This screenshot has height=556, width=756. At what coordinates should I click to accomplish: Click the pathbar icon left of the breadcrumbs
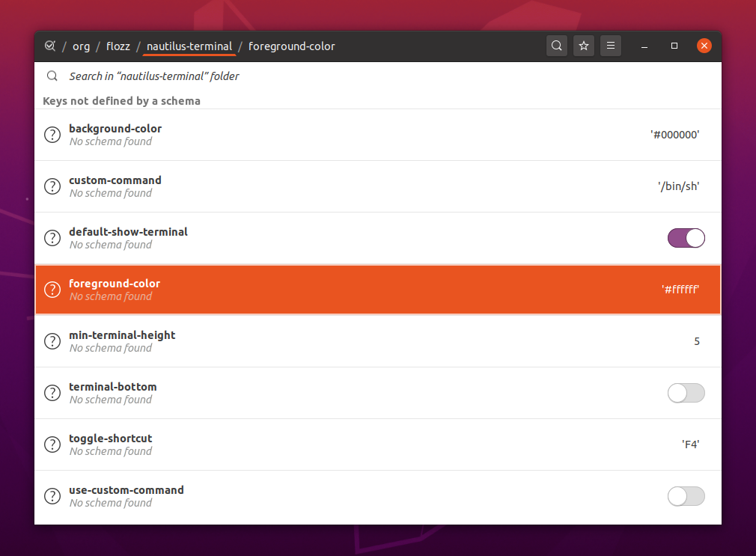49,46
